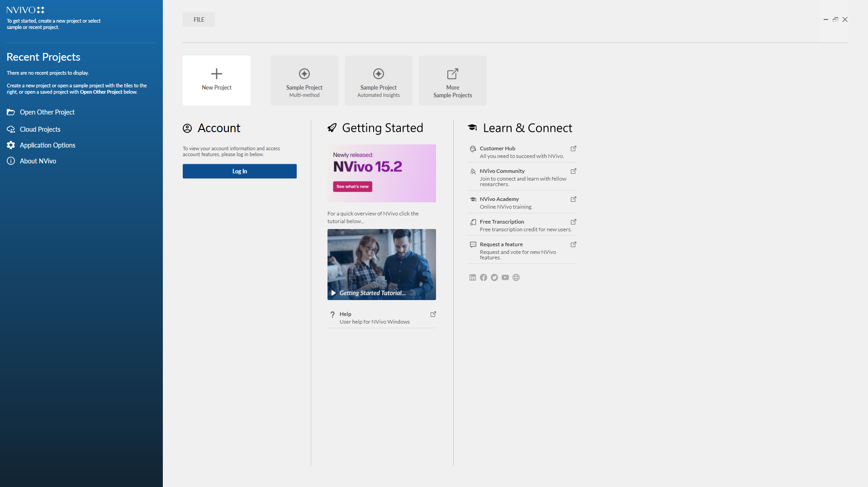Click the Cloud Projects cloud icon
Image resolution: width=868 pixels, height=487 pixels.
(x=11, y=129)
